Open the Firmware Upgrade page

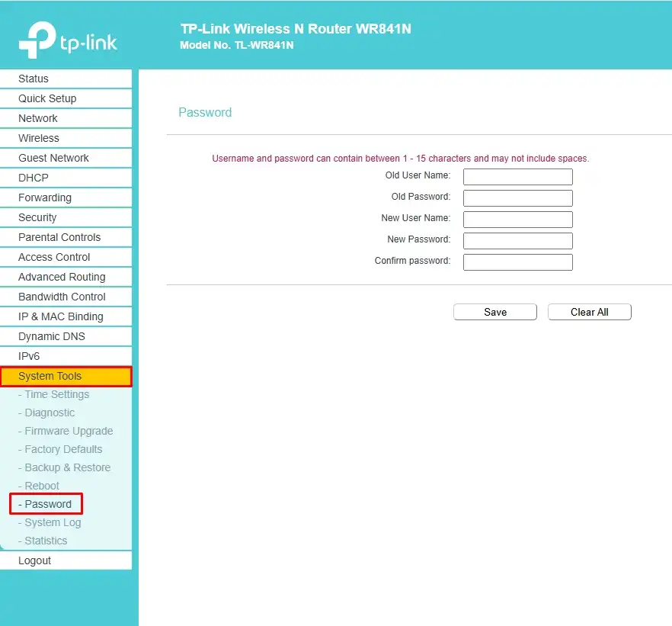point(66,431)
